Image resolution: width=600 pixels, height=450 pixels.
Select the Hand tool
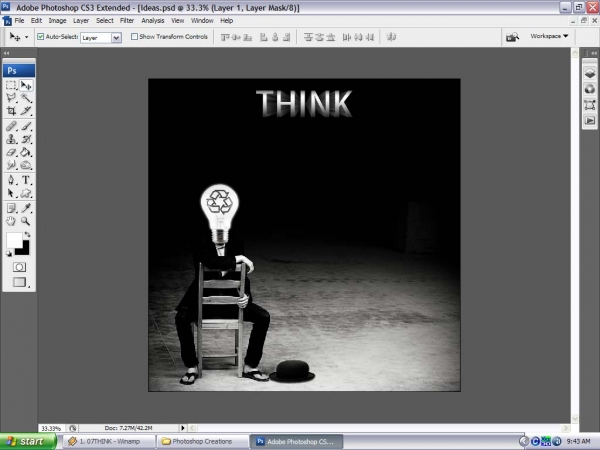click(x=11, y=221)
